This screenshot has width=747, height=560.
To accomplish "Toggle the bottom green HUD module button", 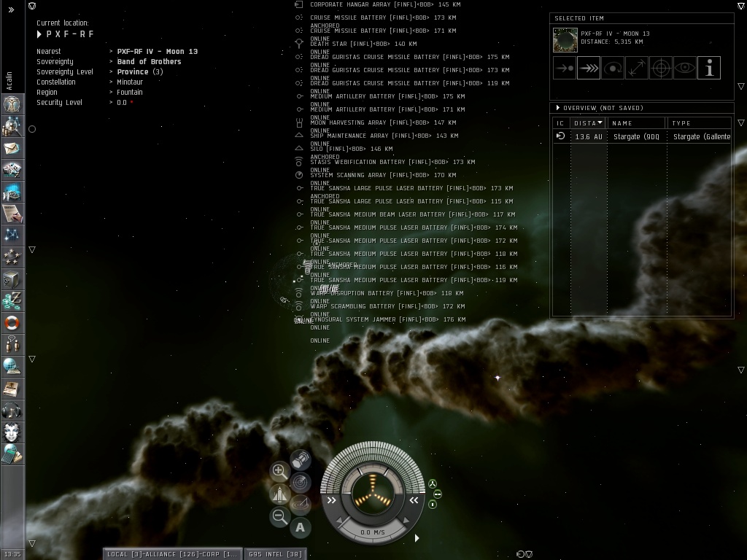I will point(433,505).
